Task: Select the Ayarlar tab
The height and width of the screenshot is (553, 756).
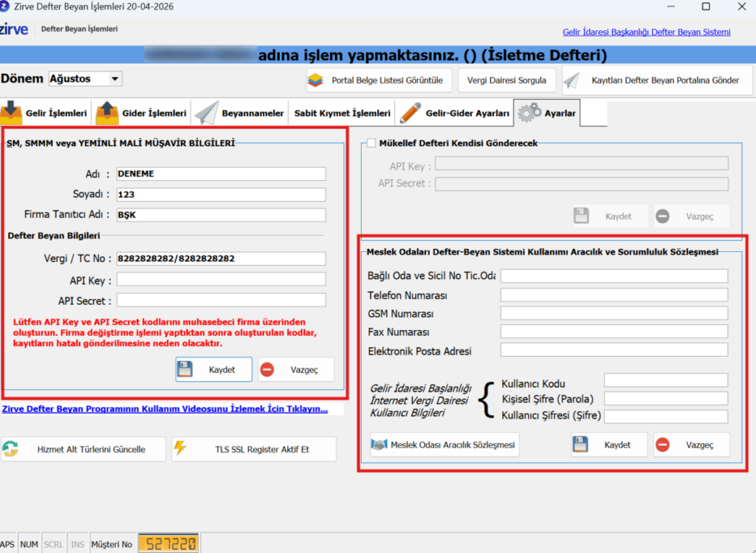Action: [547, 113]
